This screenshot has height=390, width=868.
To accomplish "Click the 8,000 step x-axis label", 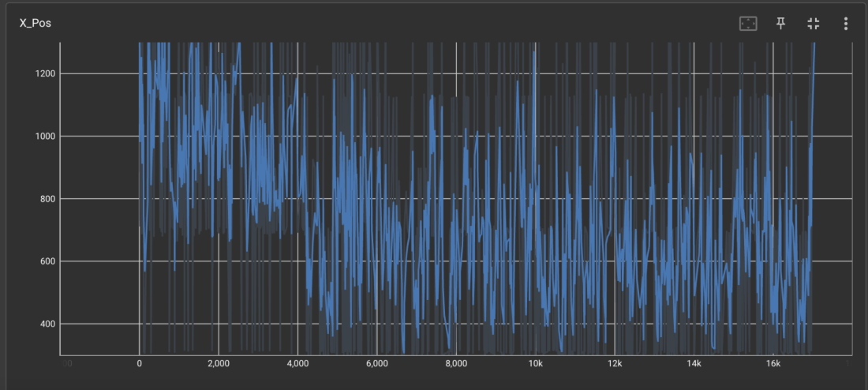I will 456,364.
